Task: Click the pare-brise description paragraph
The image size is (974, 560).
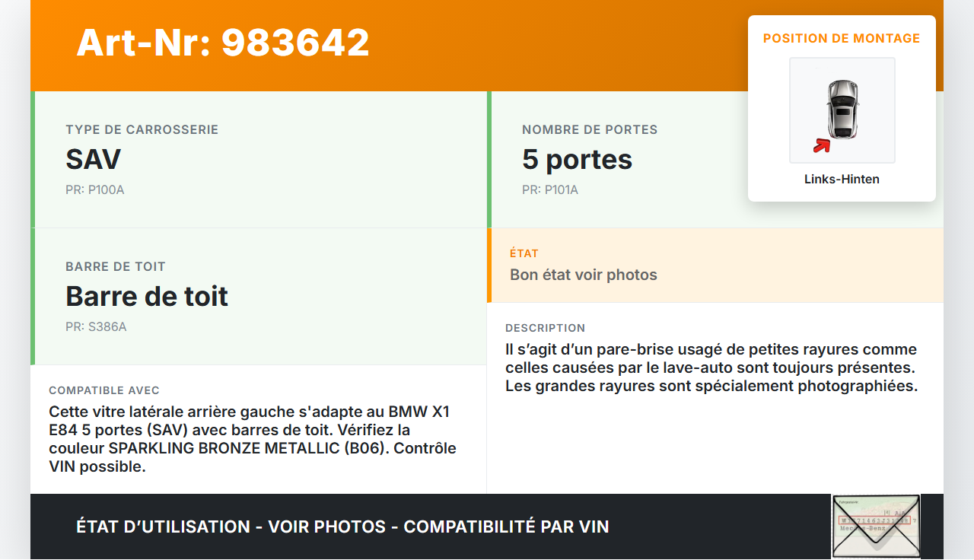Action: (x=712, y=367)
